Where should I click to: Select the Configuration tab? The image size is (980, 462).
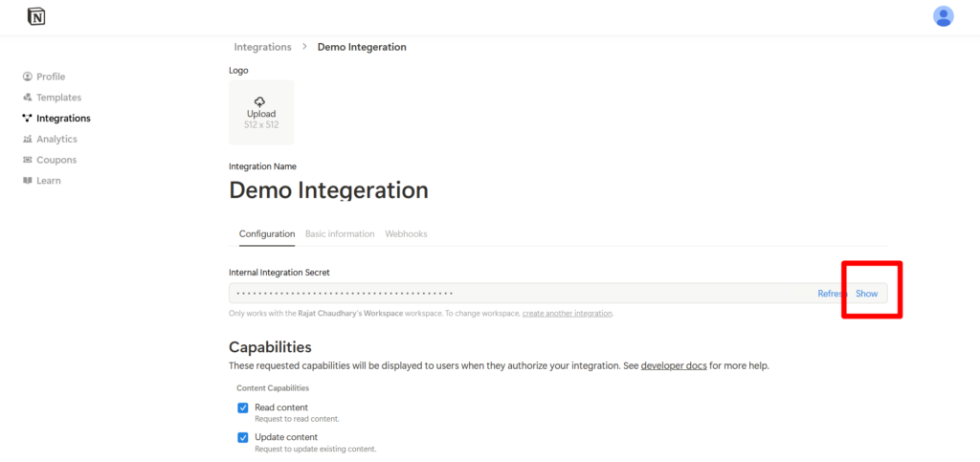point(267,233)
